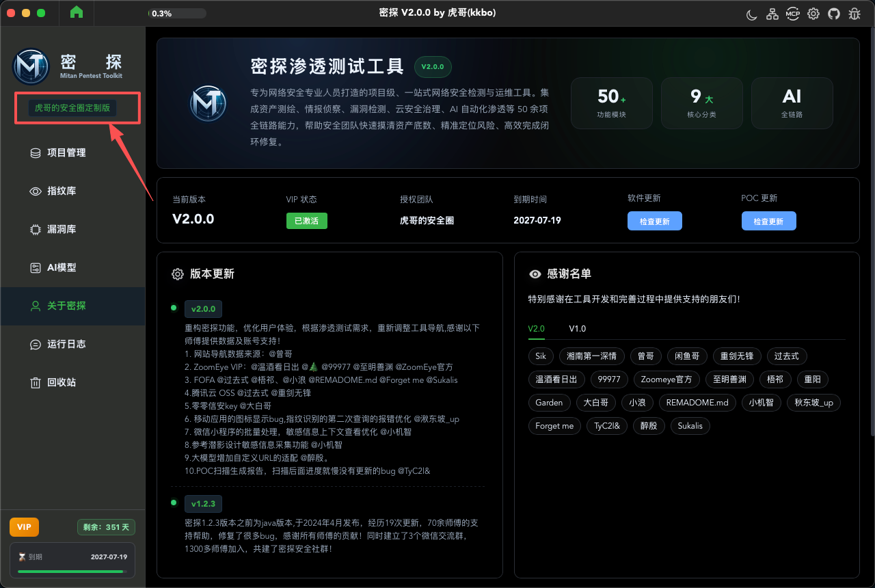Click the v2.0.0 tag in 版本更新
Image resolution: width=875 pixels, height=588 pixels.
pyautogui.click(x=203, y=308)
